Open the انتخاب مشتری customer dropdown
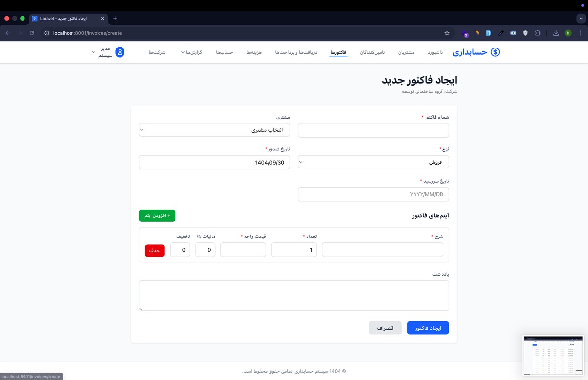The width and height of the screenshot is (588, 380). tap(214, 130)
